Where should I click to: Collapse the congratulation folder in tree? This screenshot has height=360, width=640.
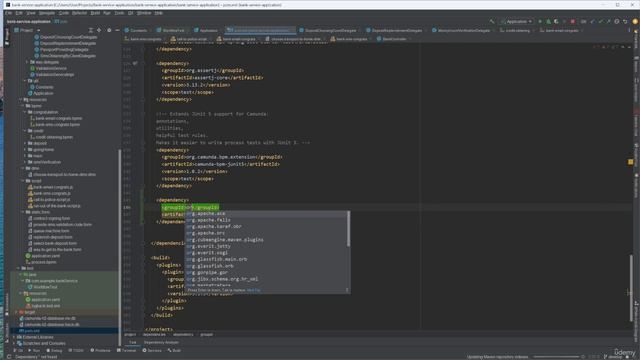click(x=25, y=112)
